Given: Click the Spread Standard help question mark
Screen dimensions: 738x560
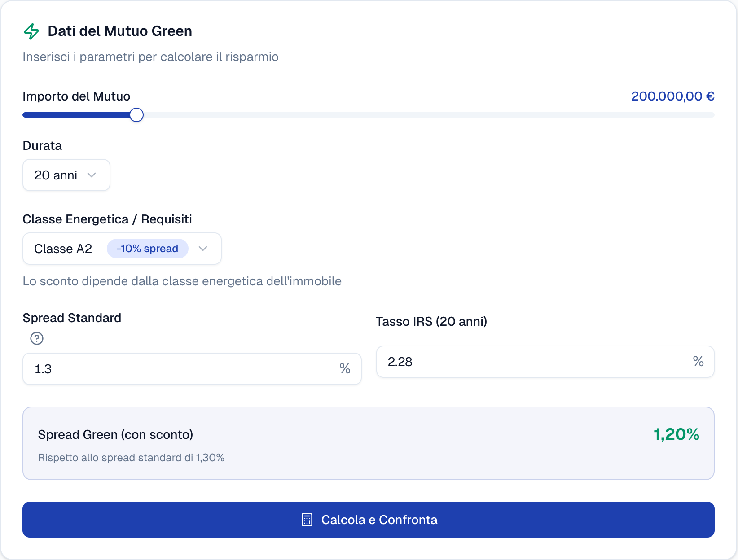Looking at the screenshot, I should click(37, 338).
